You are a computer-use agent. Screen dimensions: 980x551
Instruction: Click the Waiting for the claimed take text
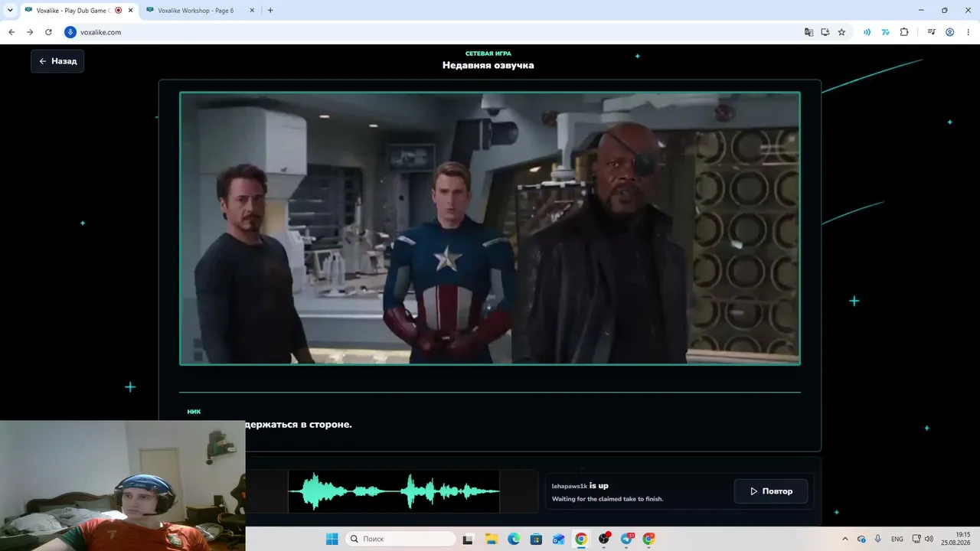coord(608,499)
